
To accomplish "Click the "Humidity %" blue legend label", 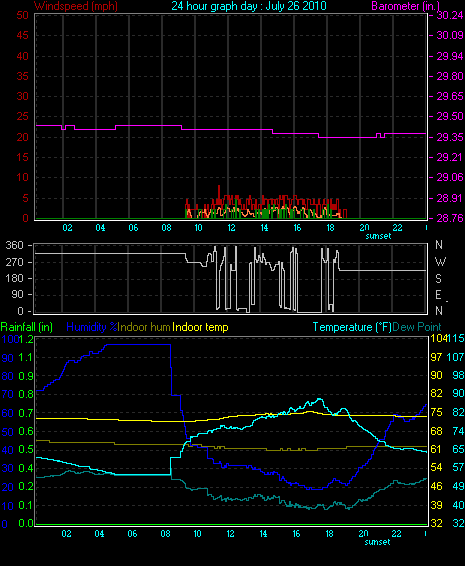I will [92, 327].
